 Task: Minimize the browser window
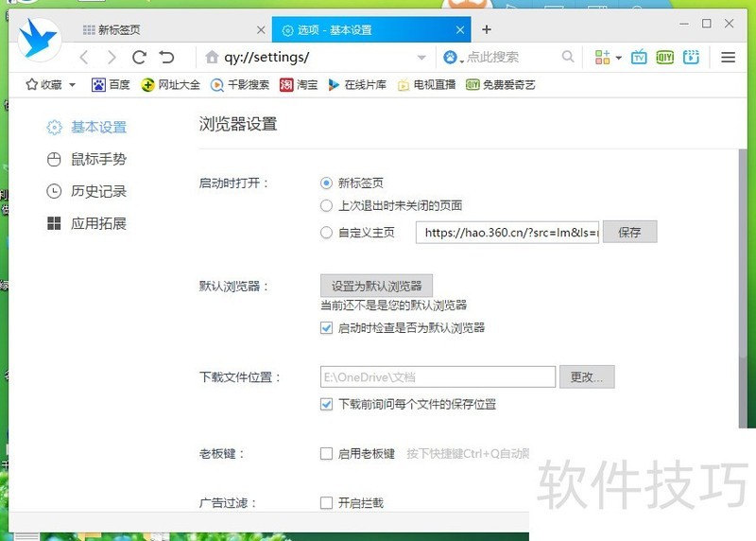[x=683, y=24]
